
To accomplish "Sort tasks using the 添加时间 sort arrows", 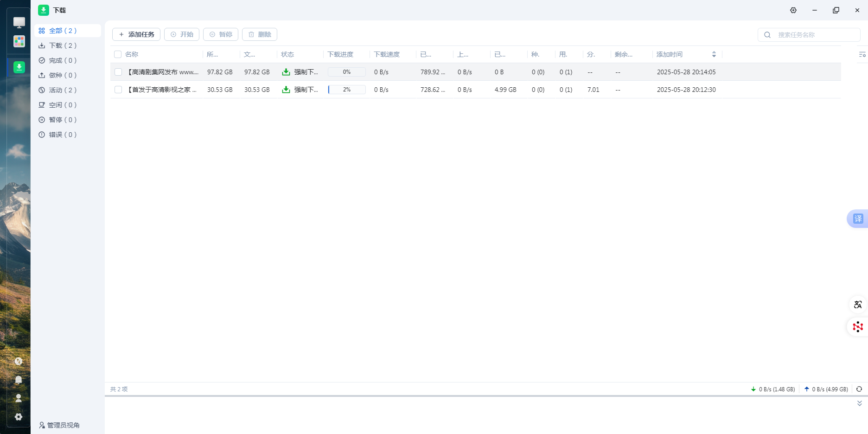I will tap(714, 54).
